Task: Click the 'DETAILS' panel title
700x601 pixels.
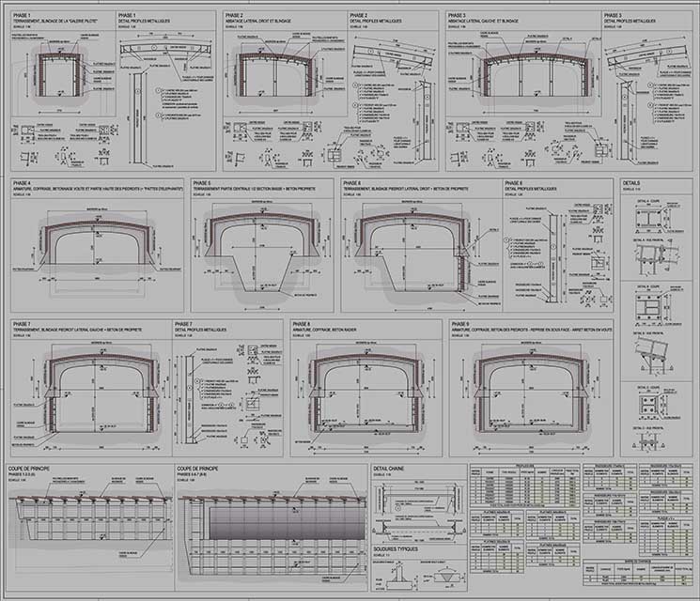Action: coord(631,183)
